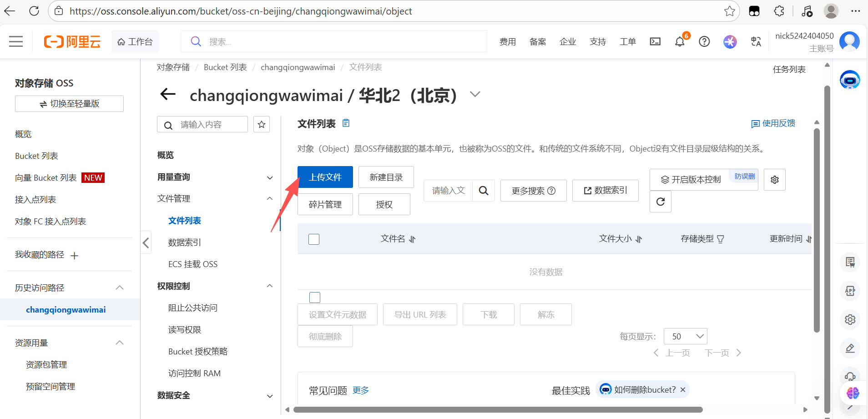Click the user avatar in console header

pyautogui.click(x=849, y=41)
